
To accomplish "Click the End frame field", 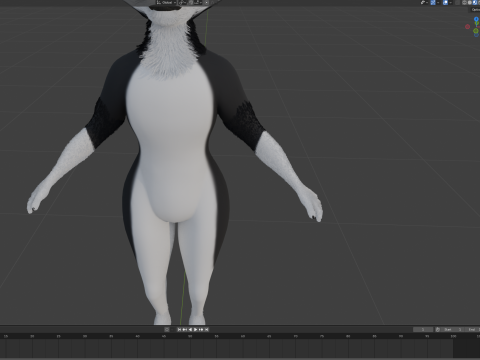I will [472, 329].
